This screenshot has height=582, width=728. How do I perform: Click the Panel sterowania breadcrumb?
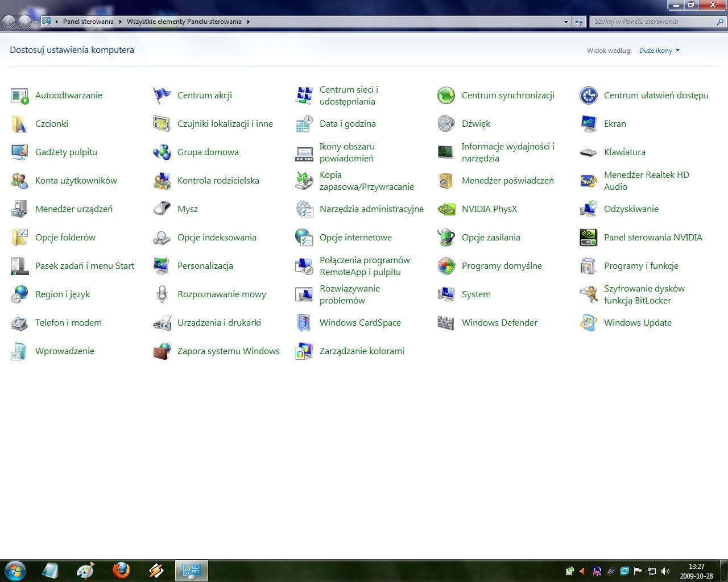88,22
